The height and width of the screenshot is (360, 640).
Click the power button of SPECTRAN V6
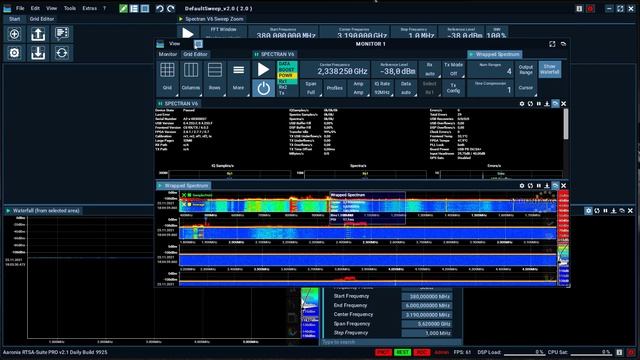pos(263,88)
